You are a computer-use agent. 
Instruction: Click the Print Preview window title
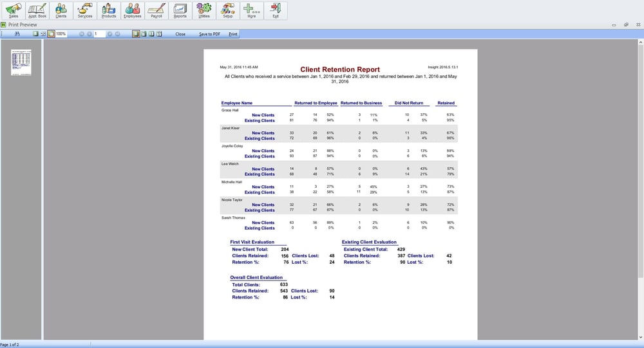coord(23,24)
